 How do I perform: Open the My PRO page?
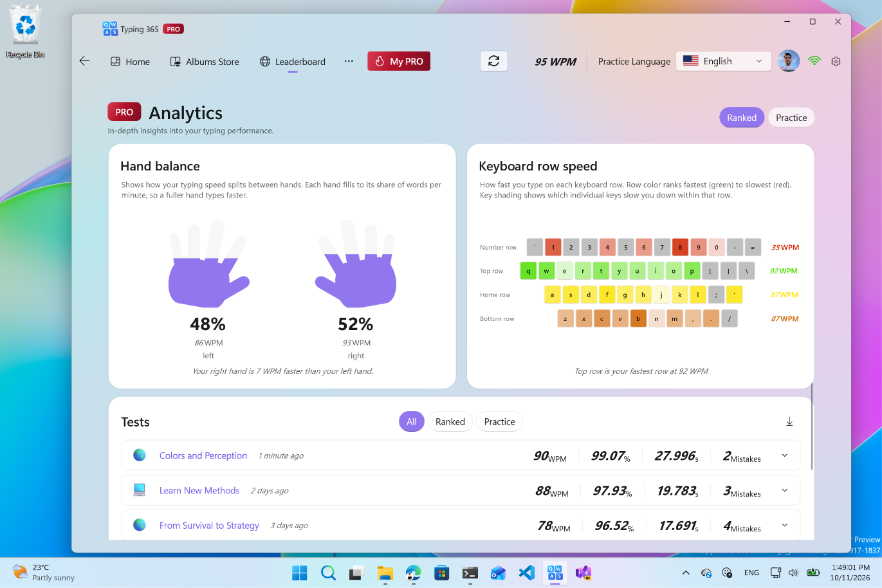click(399, 61)
